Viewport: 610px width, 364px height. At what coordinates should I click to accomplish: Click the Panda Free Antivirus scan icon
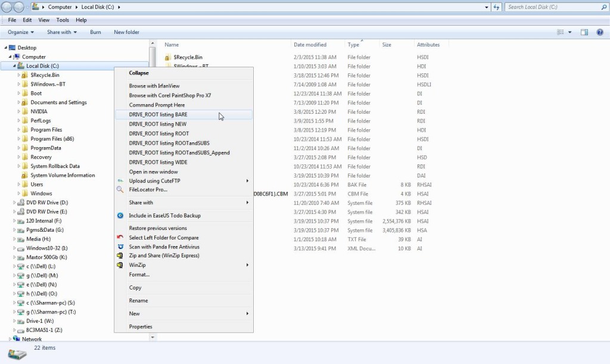tap(120, 247)
